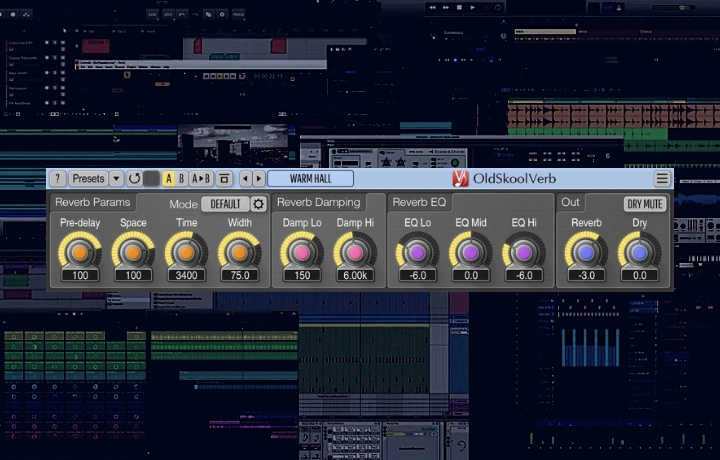Click the Width value 75.0
The width and height of the screenshot is (720, 460).
(x=240, y=275)
